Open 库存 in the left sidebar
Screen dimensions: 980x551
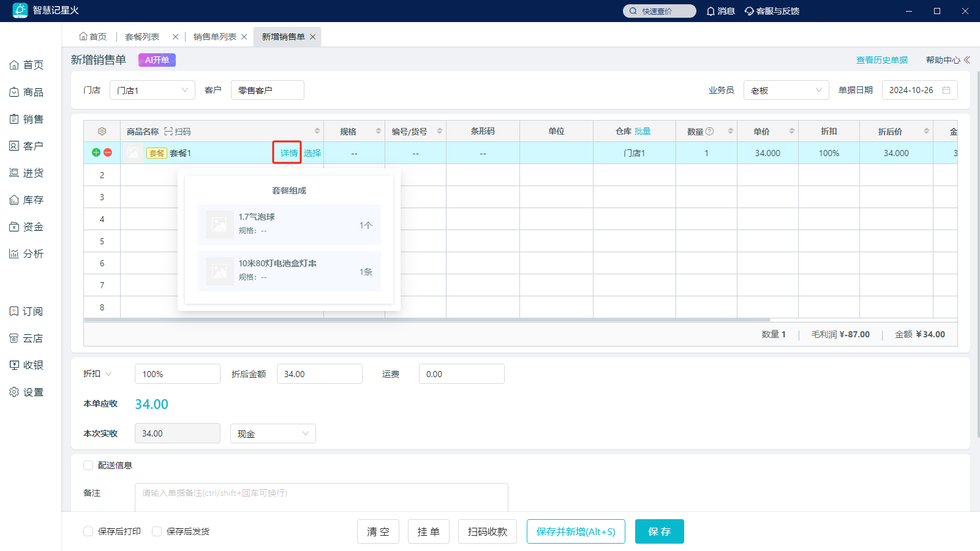click(26, 200)
